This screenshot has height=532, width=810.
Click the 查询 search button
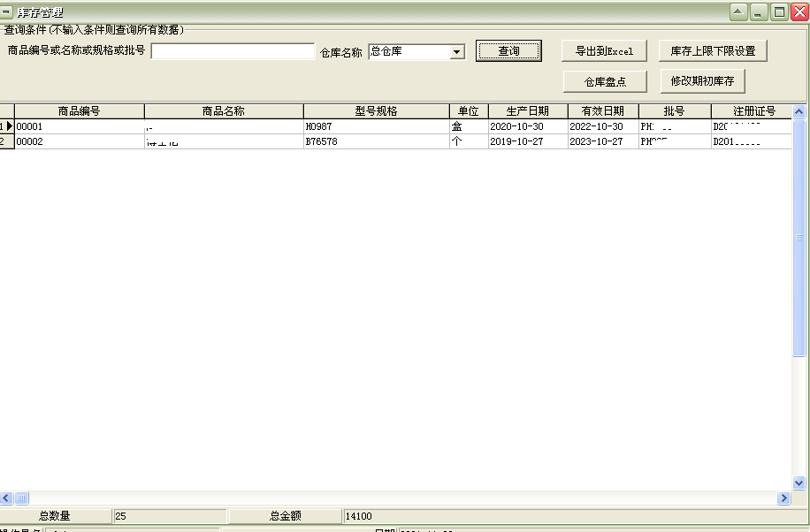coord(508,50)
